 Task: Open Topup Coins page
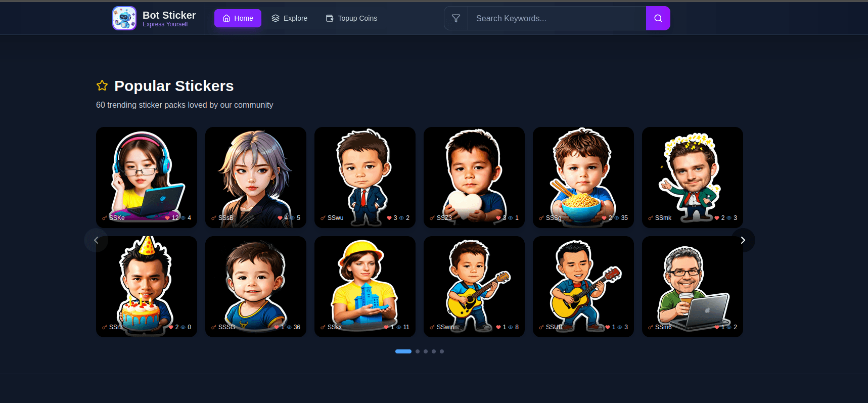(351, 18)
